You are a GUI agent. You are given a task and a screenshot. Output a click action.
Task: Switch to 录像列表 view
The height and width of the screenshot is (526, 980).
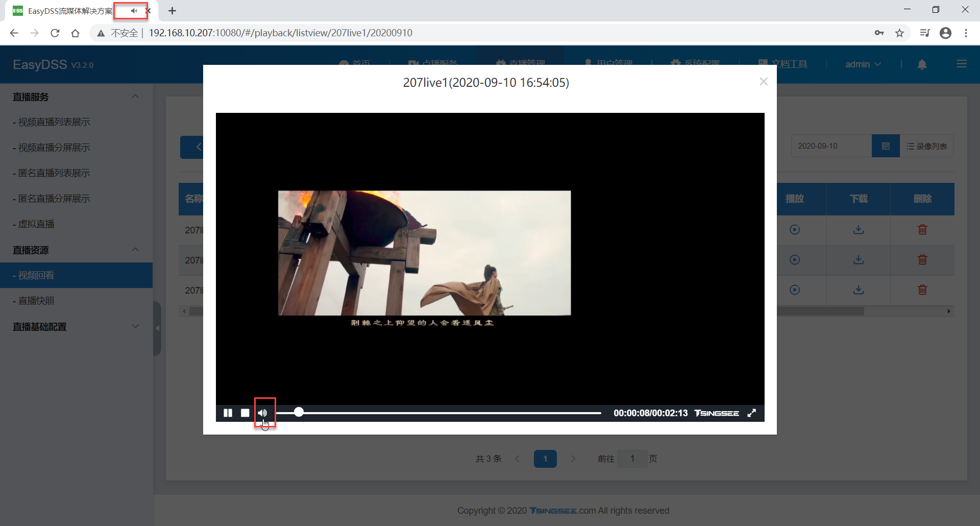click(926, 146)
